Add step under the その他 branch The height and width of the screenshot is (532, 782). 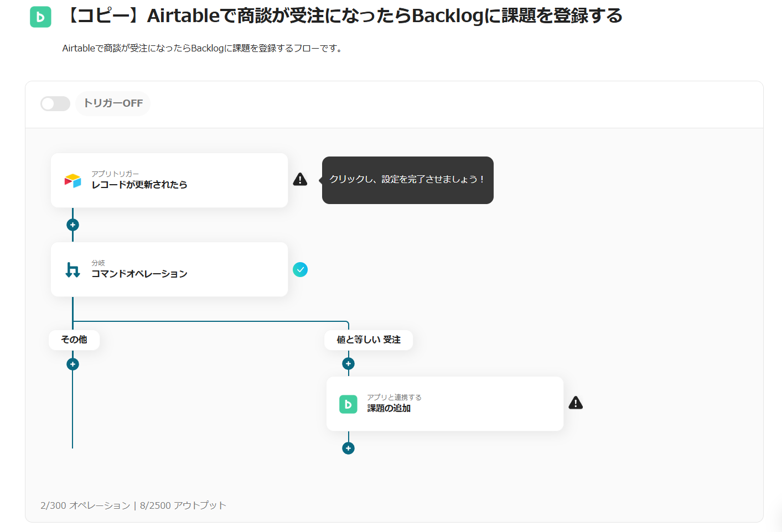72,364
